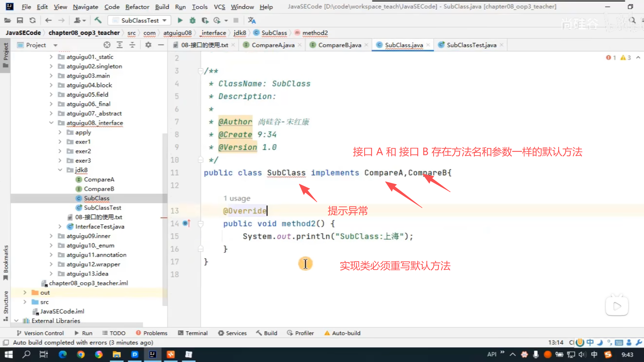Click the Translate icon in toolbar

point(252,20)
